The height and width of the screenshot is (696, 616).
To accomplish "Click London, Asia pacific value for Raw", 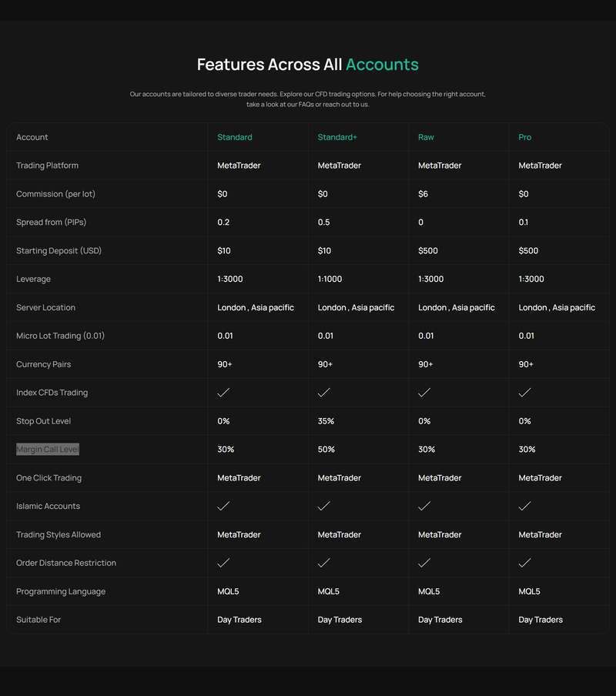I will [x=457, y=308].
